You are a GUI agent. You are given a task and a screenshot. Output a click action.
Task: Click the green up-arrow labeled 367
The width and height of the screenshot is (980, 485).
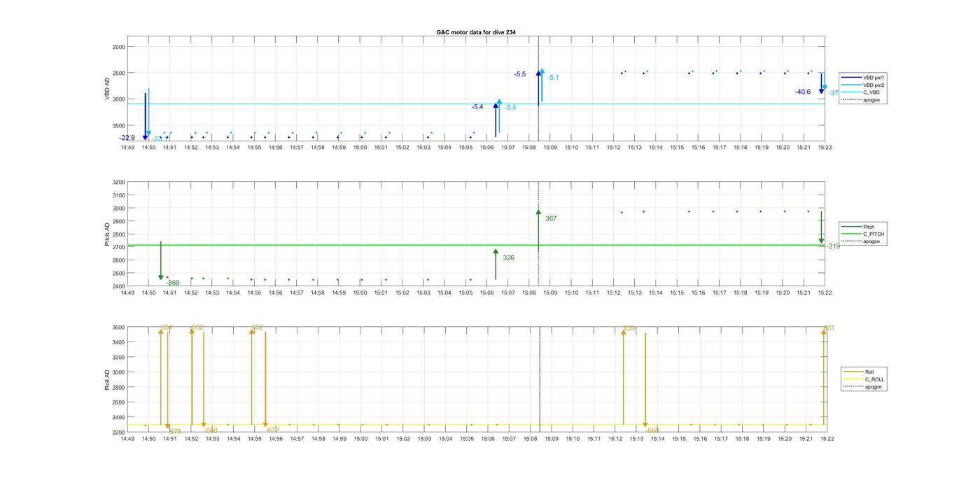pyautogui.click(x=538, y=230)
